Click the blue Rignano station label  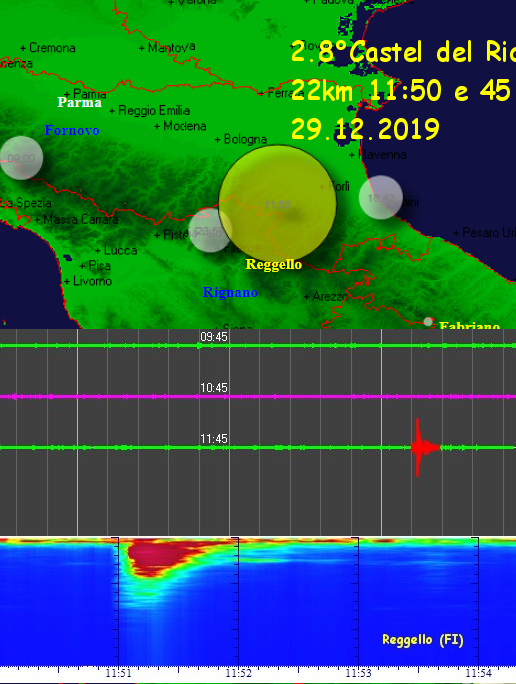pos(230,292)
